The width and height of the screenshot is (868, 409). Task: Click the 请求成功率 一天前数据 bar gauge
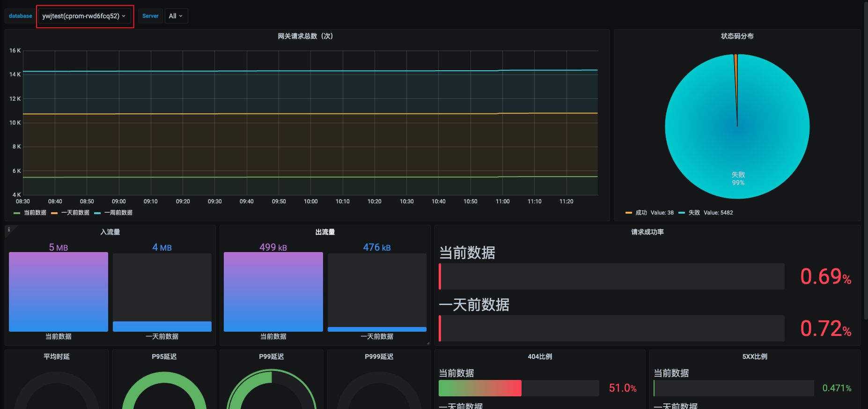(x=611, y=328)
